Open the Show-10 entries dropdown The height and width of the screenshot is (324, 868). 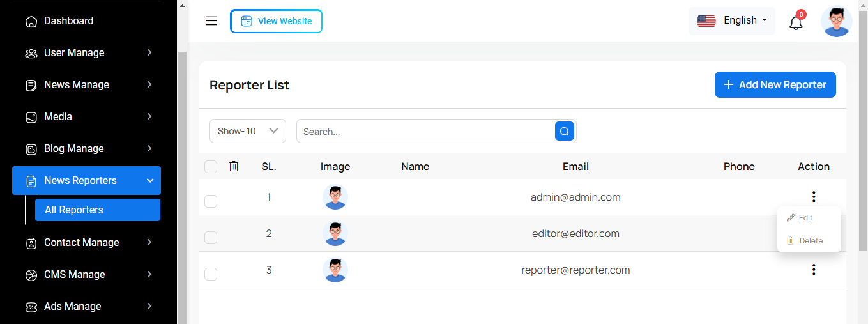point(247,131)
